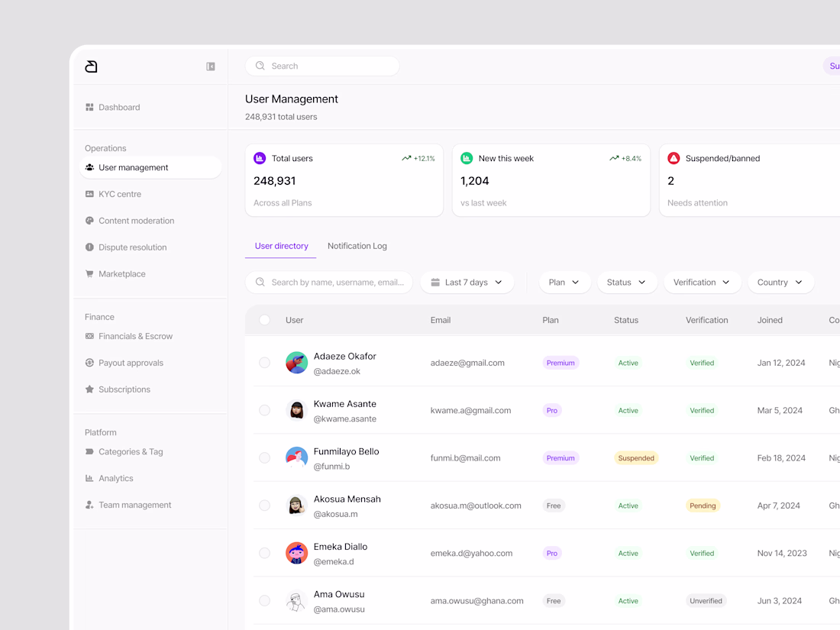Screen dimensions: 840x630
Task: Click the Total users stat card
Action: [x=344, y=180]
